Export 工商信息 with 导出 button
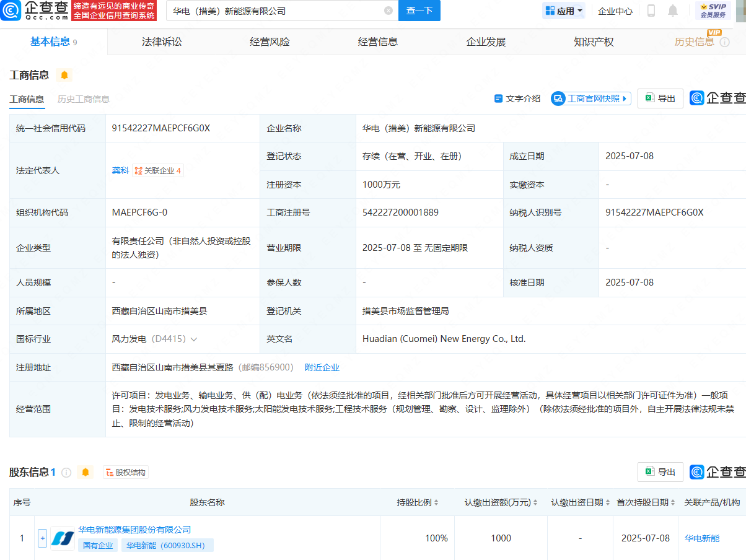746x560 pixels. pyautogui.click(x=660, y=98)
